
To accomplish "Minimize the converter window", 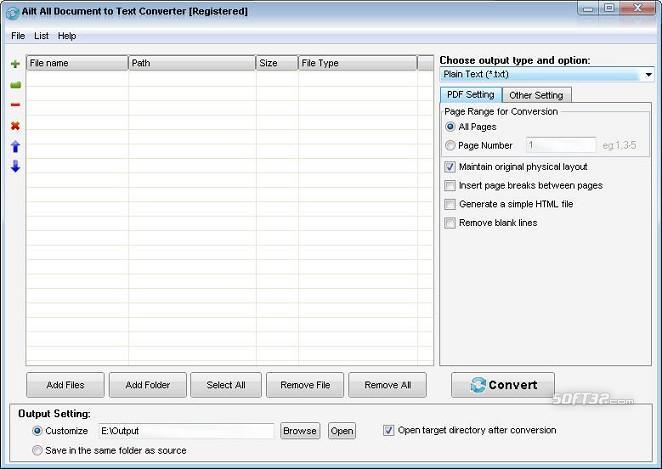I will coord(589,8).
